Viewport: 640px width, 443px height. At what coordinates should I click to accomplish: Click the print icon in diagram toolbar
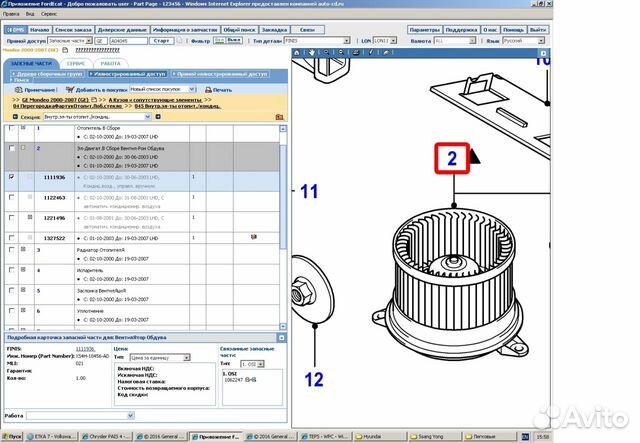coord(356,52)
